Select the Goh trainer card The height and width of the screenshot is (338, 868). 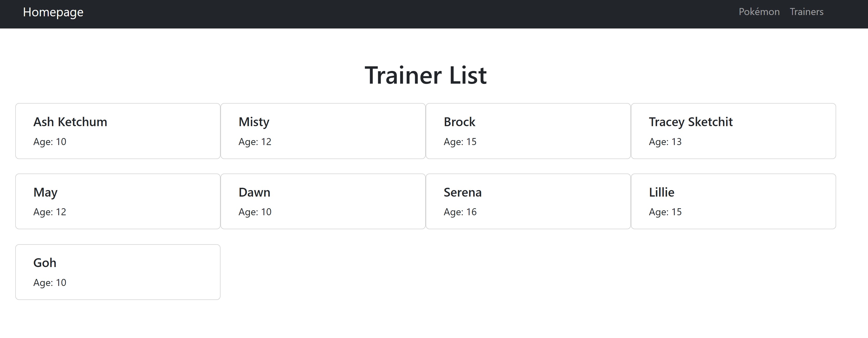[x=118, y=272]
